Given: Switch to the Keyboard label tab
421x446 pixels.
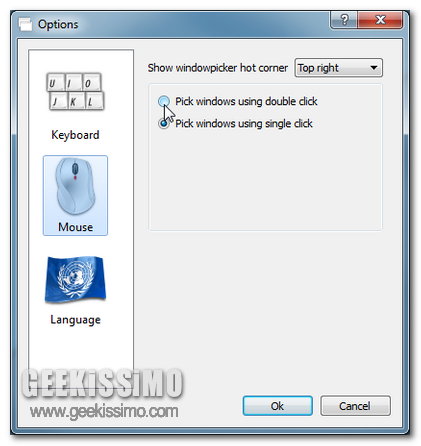Looking at the screenshot, I should click(x=75, y=135).
